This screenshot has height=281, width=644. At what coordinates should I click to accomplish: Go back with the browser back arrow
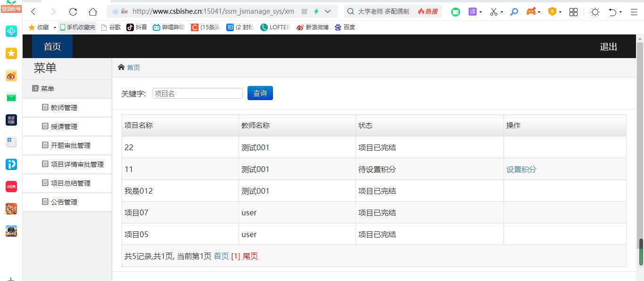coord(33,12)
